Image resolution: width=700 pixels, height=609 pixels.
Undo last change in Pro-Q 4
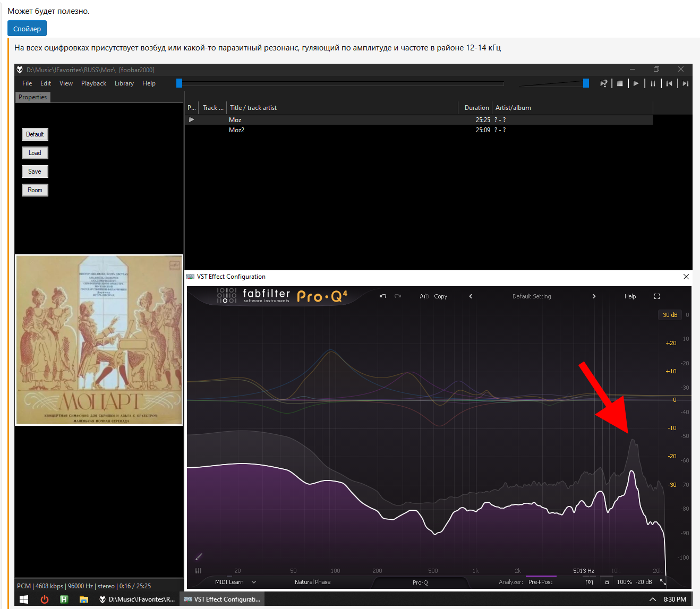pyautogui.click(x=383, y=296)
